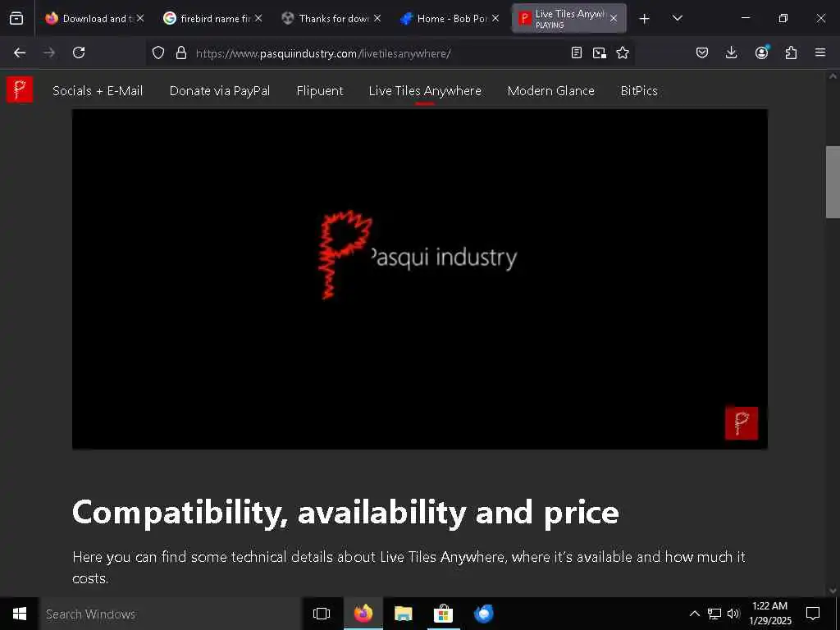Open Firefox account icon
The height and width of the screenshot is (630, 840).
point(762,52)
